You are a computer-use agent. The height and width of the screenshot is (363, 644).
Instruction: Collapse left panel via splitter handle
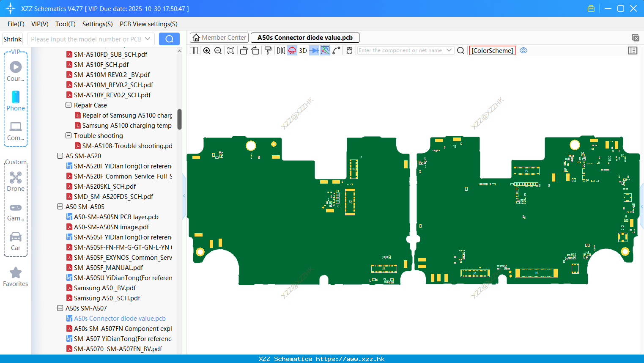pyautogui.click(x=184, y=196)
